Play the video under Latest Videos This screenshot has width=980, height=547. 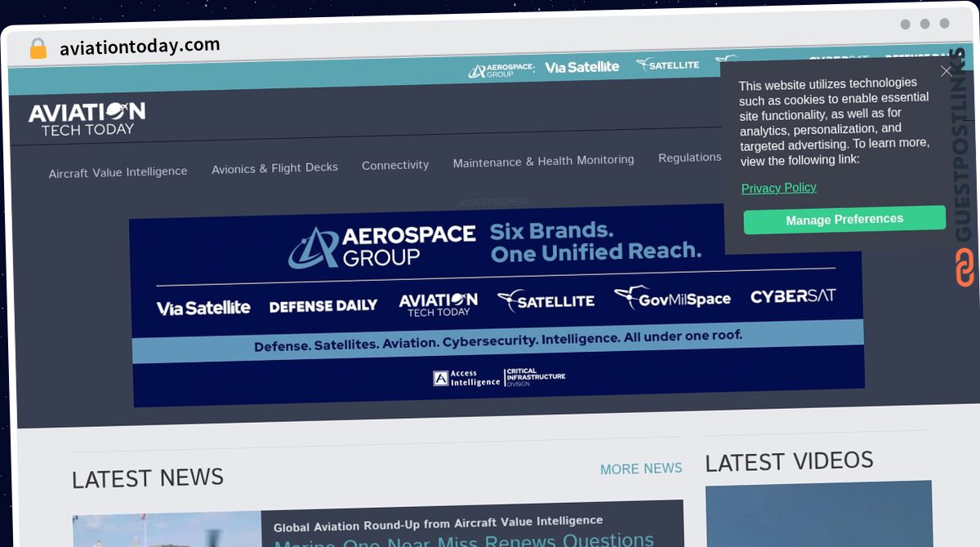[818, 514]
